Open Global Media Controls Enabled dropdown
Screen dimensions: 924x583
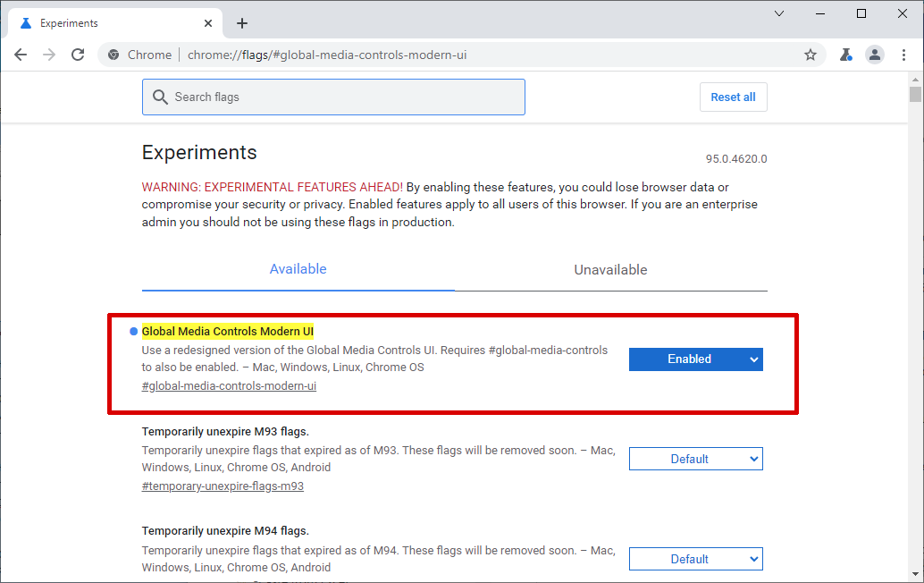(696, 359)
